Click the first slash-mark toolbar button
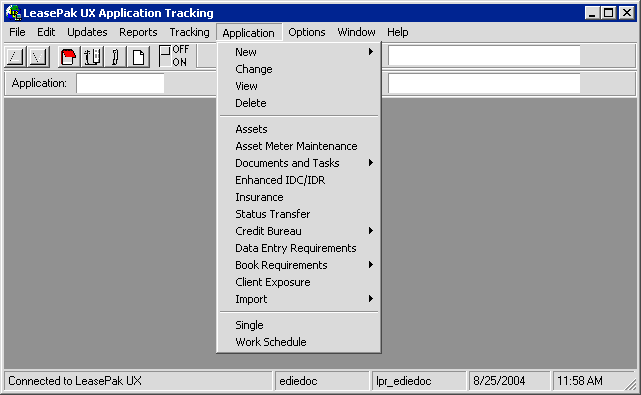Screen dimensions: 641x395 click(16, 56)
